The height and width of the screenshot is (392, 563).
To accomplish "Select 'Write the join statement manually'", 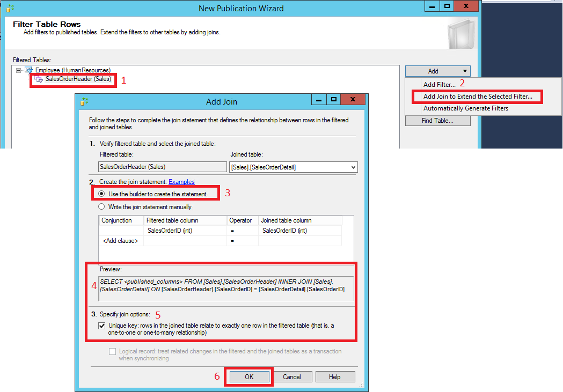I will tap(101, 207).
